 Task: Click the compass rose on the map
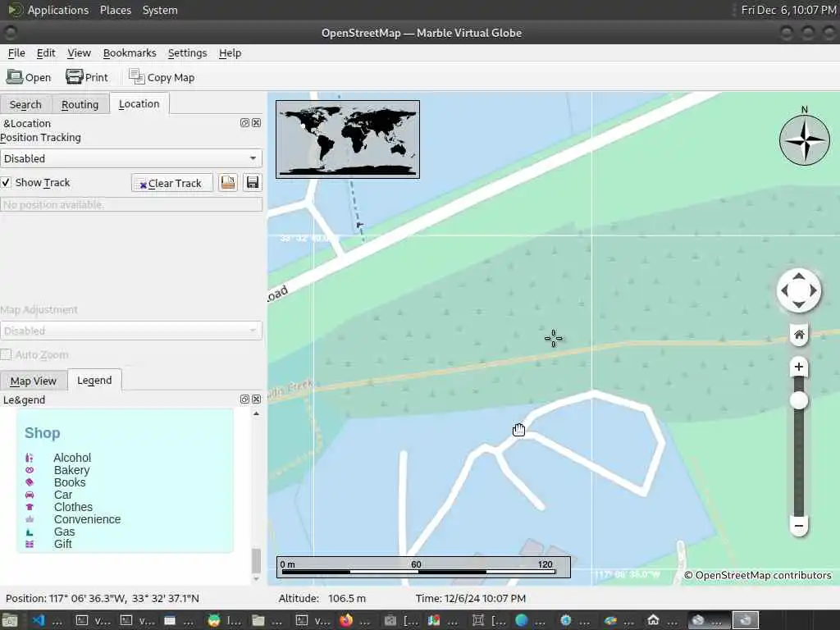tap(804, 140)
